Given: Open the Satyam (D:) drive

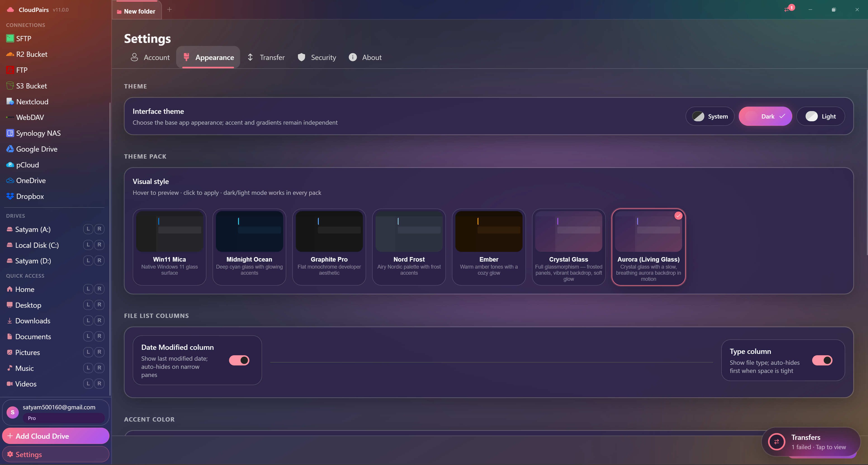Looking at the screenshot, I should point(33,261).
